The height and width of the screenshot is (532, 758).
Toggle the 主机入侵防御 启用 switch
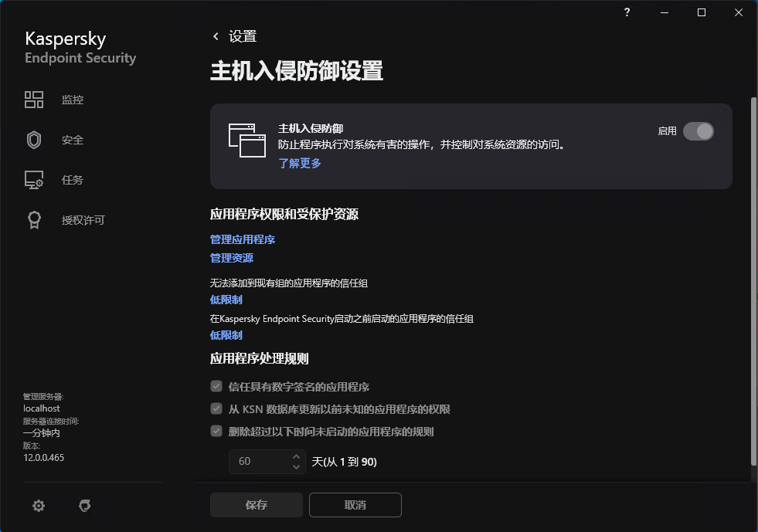[x=698, y=131]
